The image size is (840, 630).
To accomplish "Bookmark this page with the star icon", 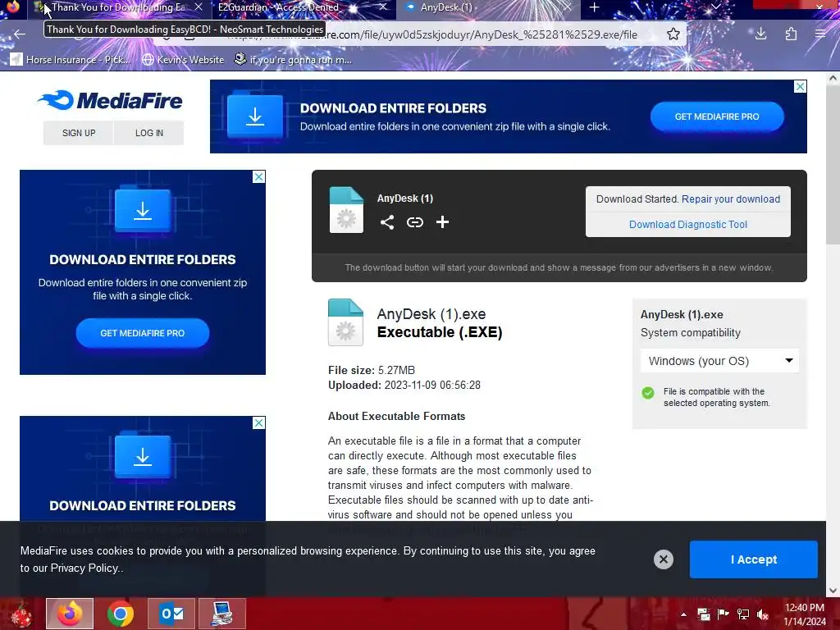I will coord(673,34).
